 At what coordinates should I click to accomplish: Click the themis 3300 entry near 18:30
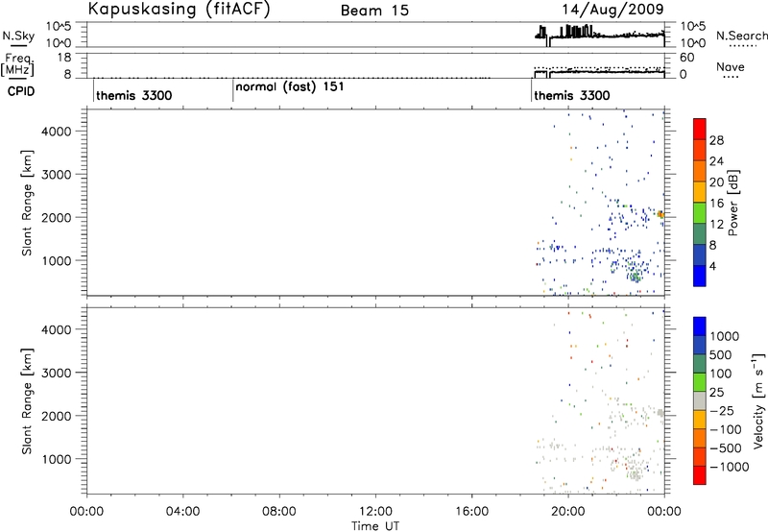pyautogui.click(x=572, y=95)
